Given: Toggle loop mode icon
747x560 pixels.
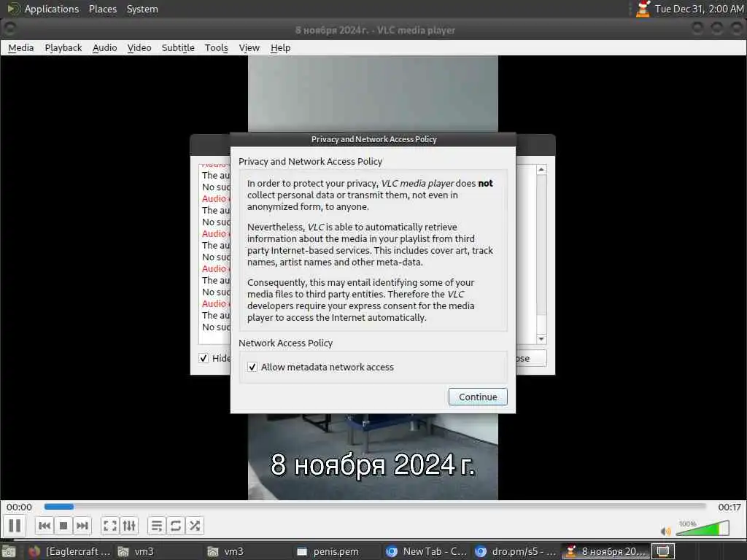Looking at the screenshot, I should point(175,526).
